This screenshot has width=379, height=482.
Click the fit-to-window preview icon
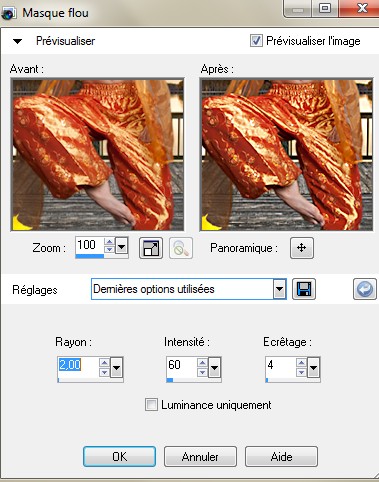[151, 248]
